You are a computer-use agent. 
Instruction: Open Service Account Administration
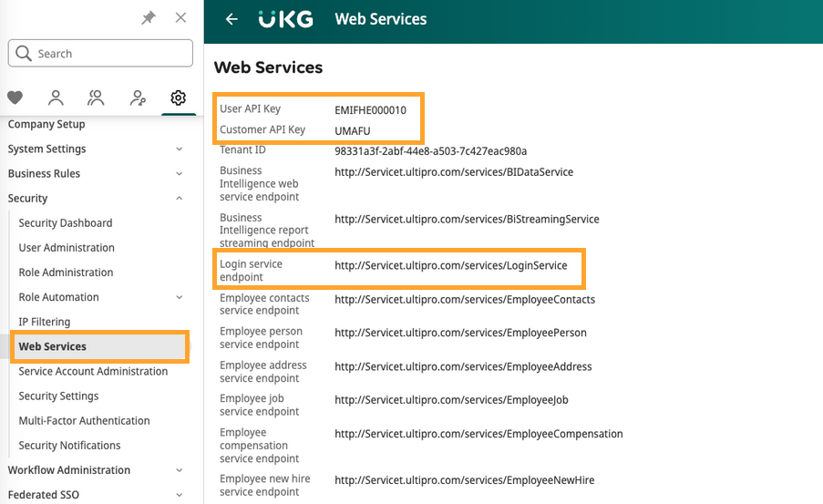pyautogui.click(x=94, y=371)
